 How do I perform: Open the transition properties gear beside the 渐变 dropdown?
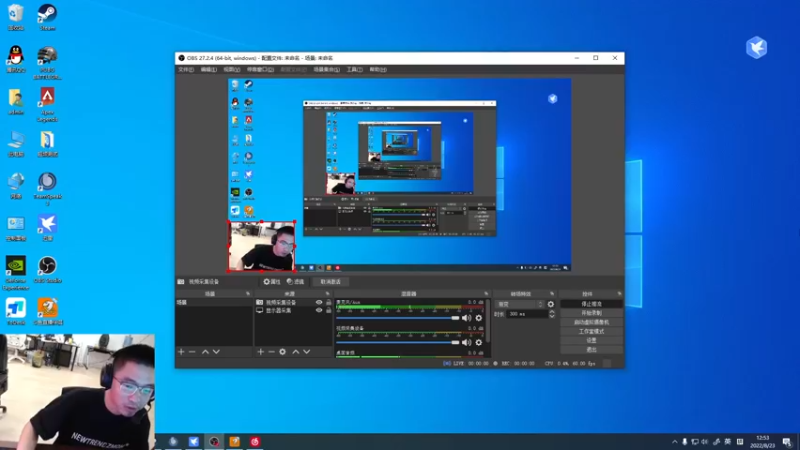pyautogui.click(x=551, y=304)
